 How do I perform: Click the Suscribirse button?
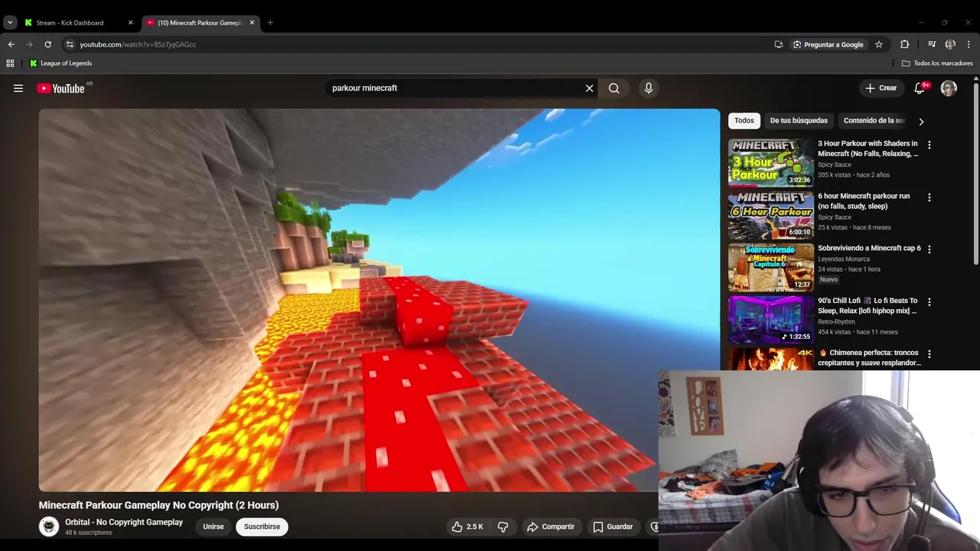262,527
